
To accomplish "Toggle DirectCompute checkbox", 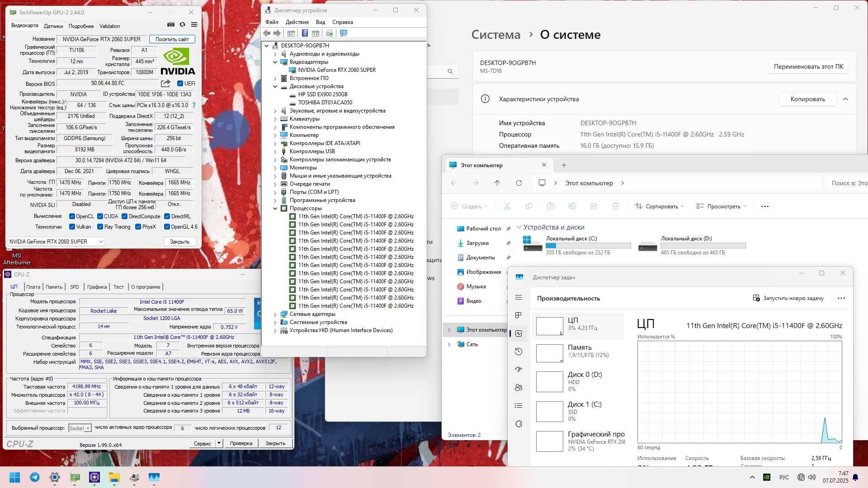I will [x=124, y=216].
